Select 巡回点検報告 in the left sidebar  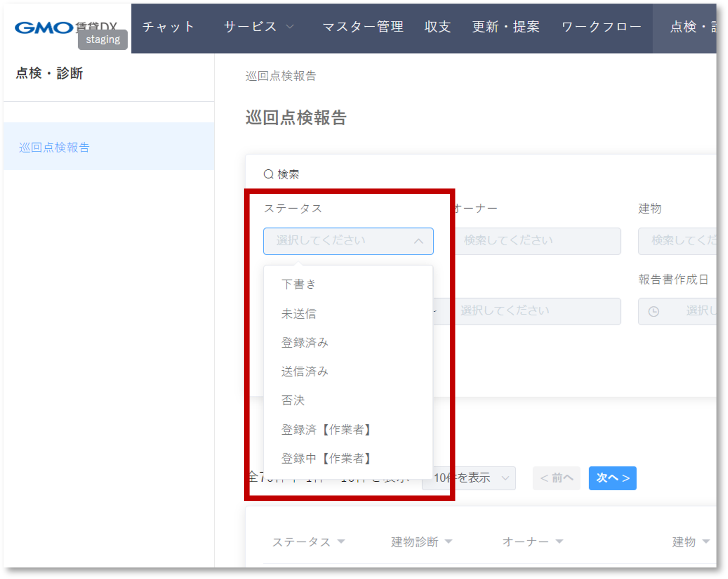[x=54, y=147]
